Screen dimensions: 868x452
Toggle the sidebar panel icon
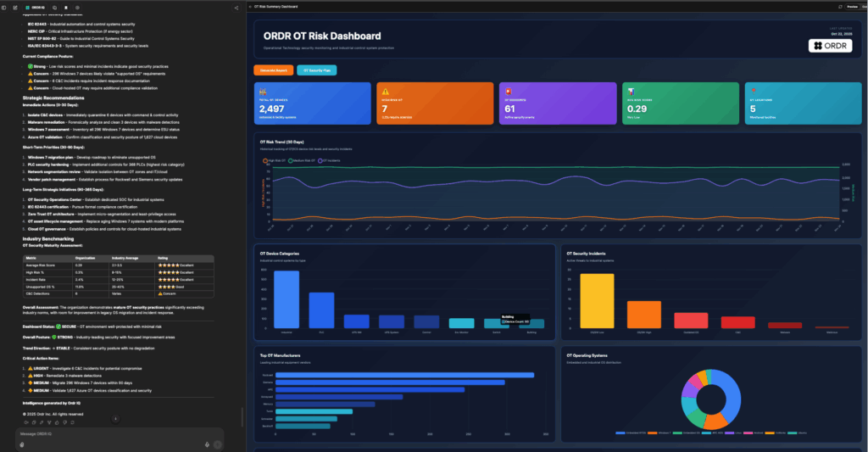click(4, 7)
